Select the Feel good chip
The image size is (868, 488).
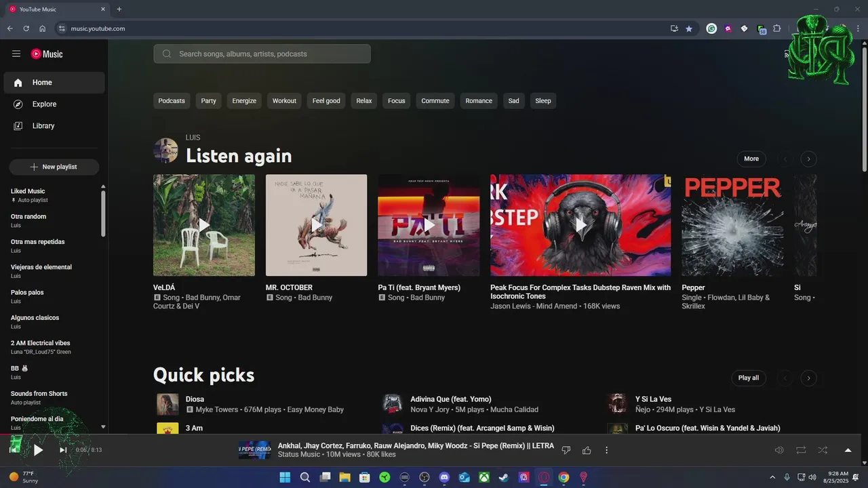(326, 101)
